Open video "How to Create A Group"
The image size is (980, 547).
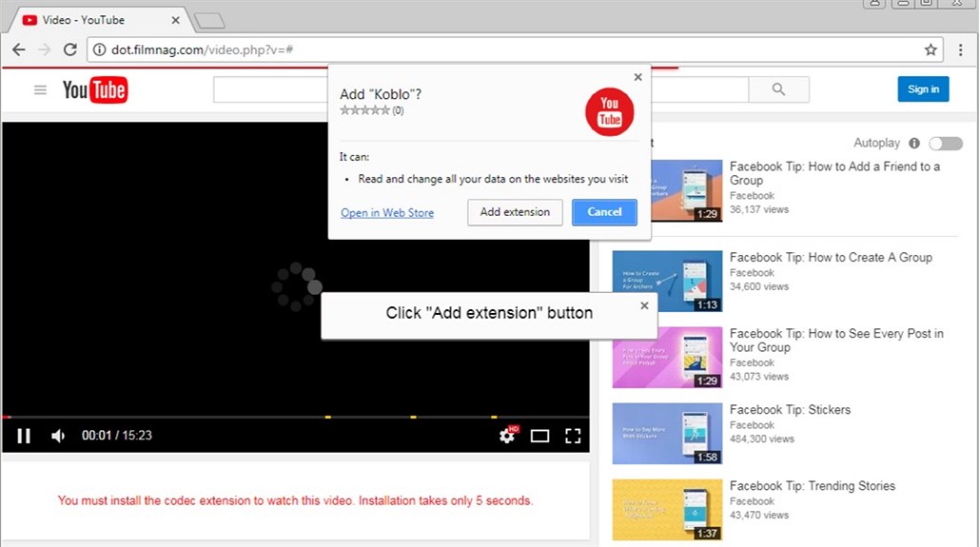[831, 258]
